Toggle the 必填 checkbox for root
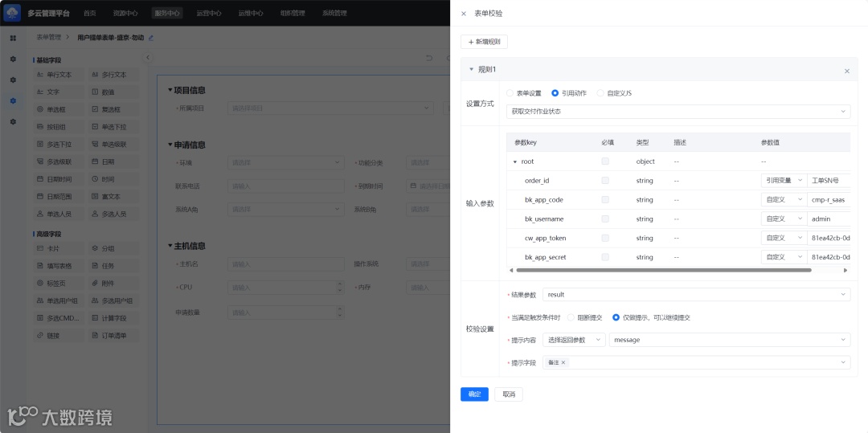Image resolution: width=868 pixels, height=433 pixels. [605, 161]
